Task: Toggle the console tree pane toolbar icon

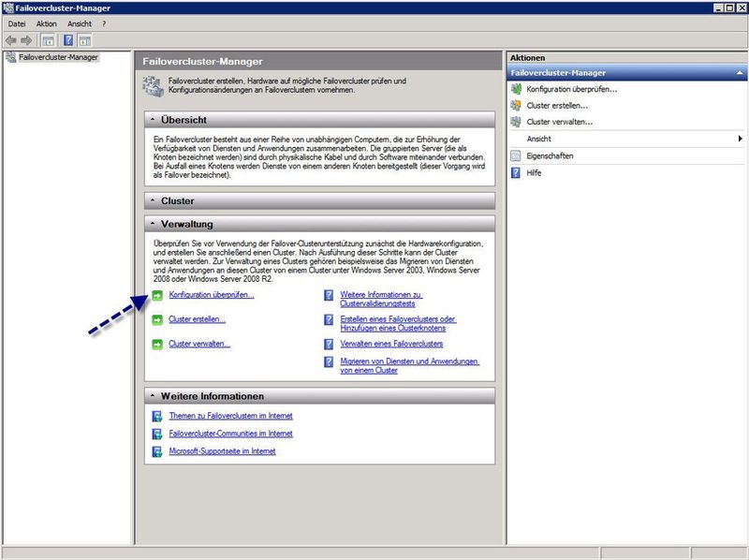Action: [48, 40]
